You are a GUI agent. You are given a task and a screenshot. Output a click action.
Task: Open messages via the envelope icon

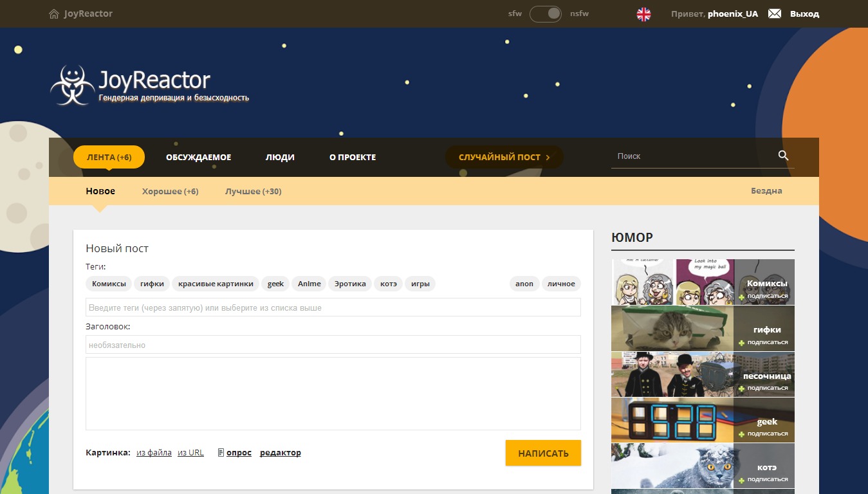(774, 13)
